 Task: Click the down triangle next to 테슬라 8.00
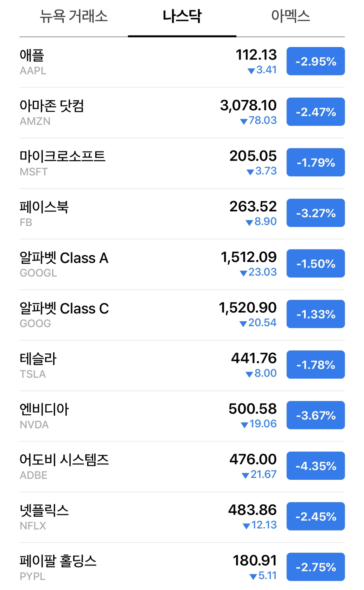[x=250, y=374]
